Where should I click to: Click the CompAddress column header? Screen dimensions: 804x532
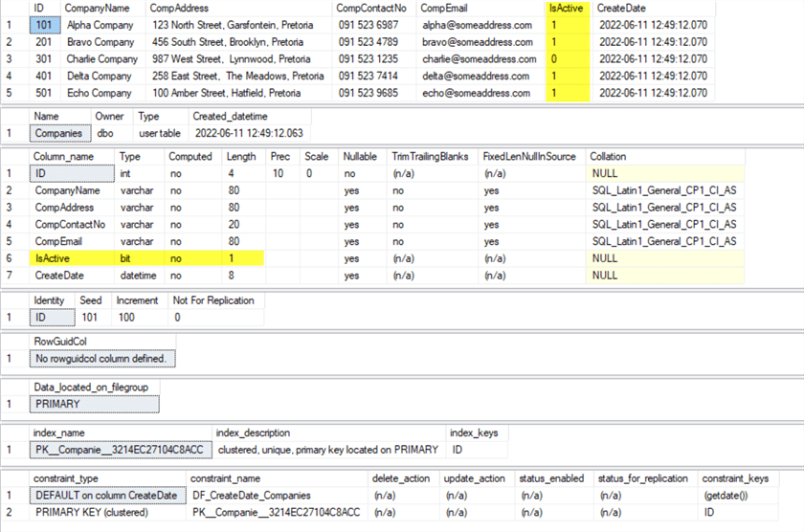(x=179, y=9)
